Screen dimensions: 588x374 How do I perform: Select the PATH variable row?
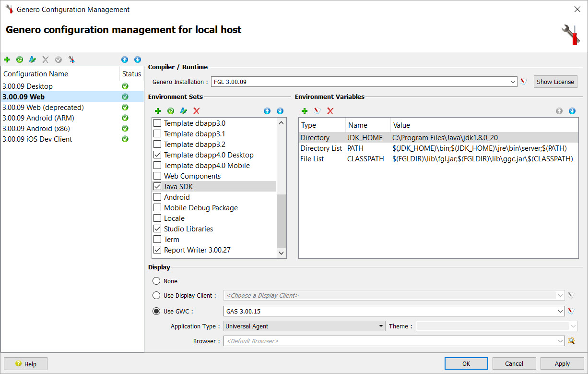point(438,148)
